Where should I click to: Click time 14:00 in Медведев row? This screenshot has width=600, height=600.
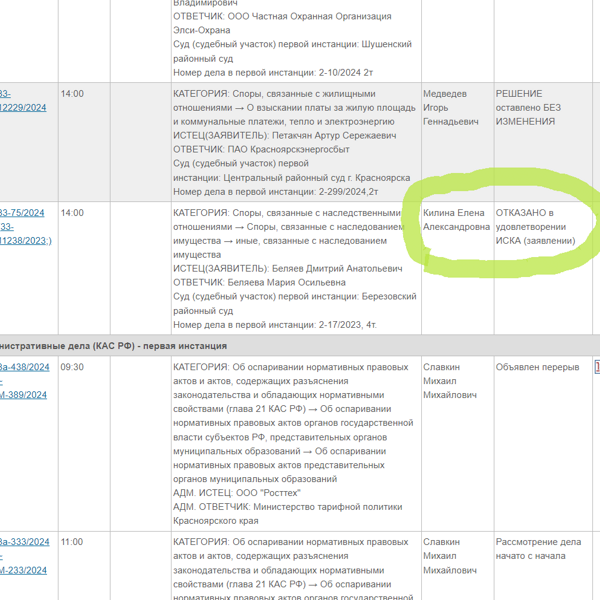click(72, 94)
